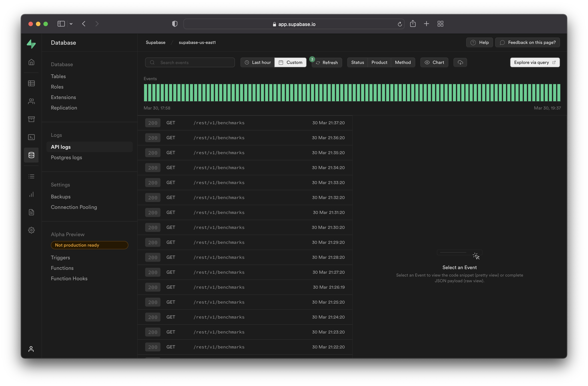This screenshot has height=386, width=588.
Task: Open the Home icon in sidebar
Action: 31,62
